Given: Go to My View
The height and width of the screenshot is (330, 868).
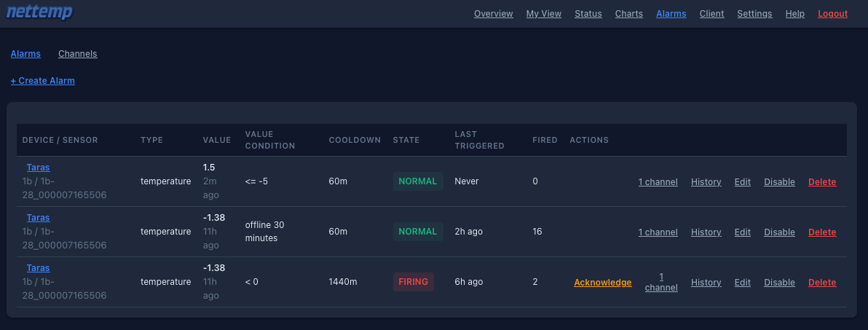Looking at the screenshot, I should point(543,14).
